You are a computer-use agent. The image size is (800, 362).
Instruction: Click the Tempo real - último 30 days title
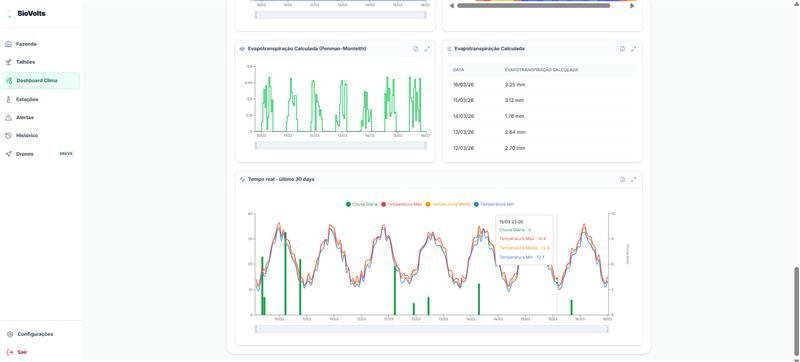click(281, 179)
